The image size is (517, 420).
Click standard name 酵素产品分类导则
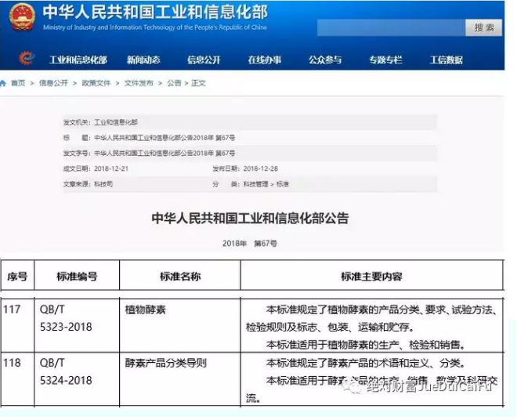point(165,363)
